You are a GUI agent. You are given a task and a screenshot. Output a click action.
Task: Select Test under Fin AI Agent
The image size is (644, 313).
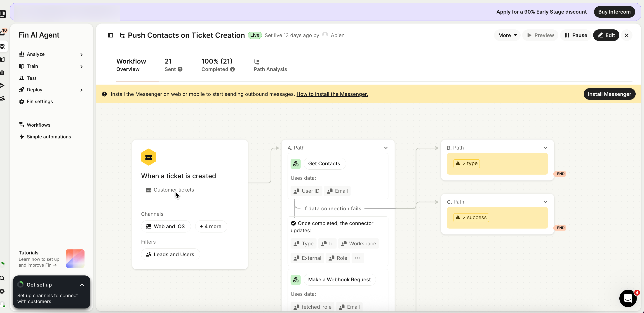(31, 78)
